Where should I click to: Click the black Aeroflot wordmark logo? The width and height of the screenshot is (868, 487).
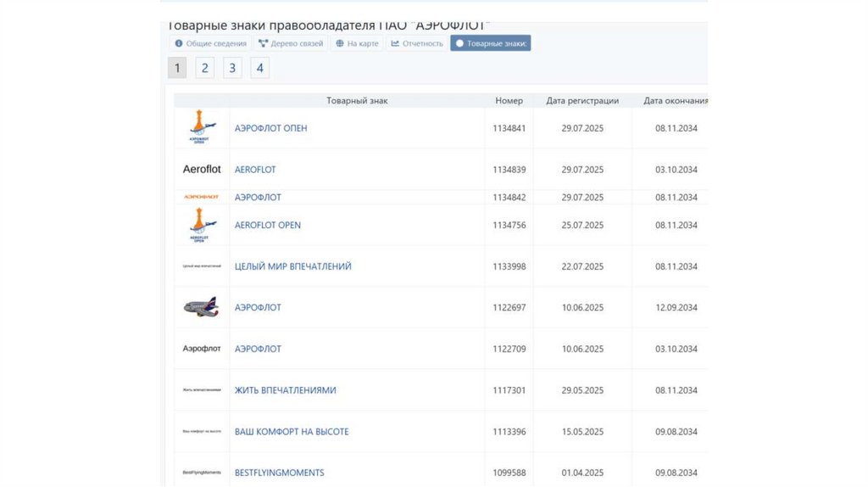(x=202, y=170)
